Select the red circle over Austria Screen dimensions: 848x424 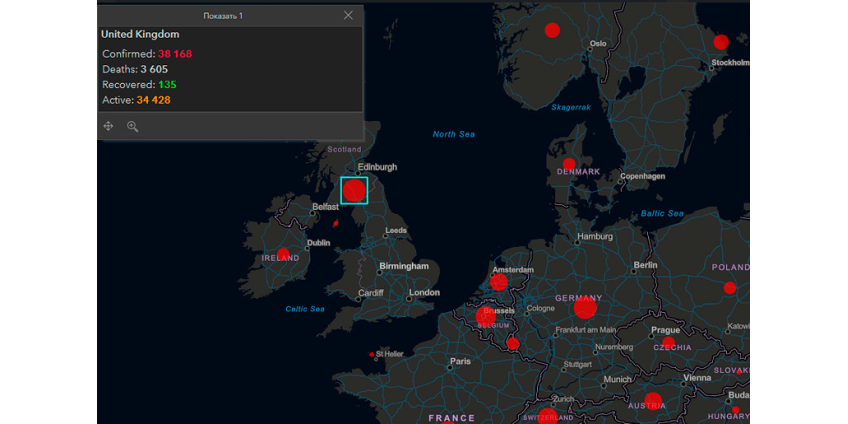click(653, 402)
